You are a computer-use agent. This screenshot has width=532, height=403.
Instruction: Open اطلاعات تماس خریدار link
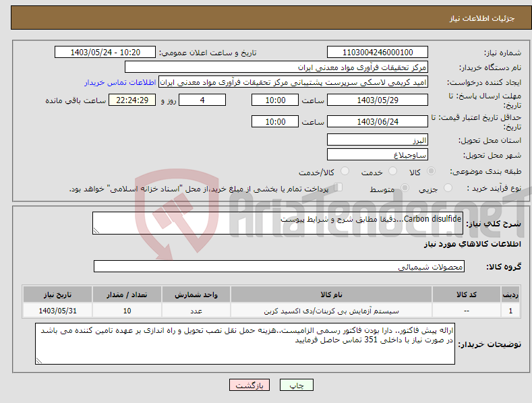pos(120,82)
